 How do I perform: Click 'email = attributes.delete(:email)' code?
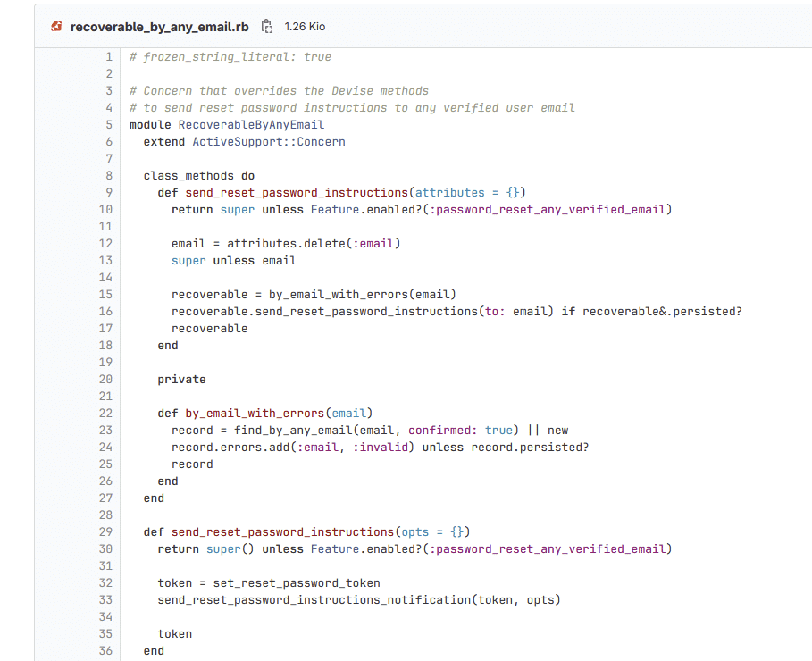[286, 244]
